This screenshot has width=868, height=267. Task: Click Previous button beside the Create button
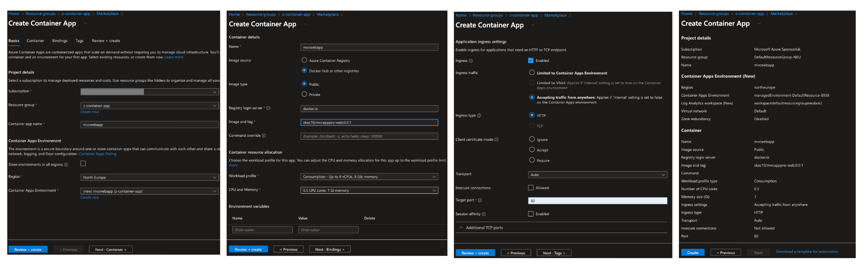click(726, 252)
